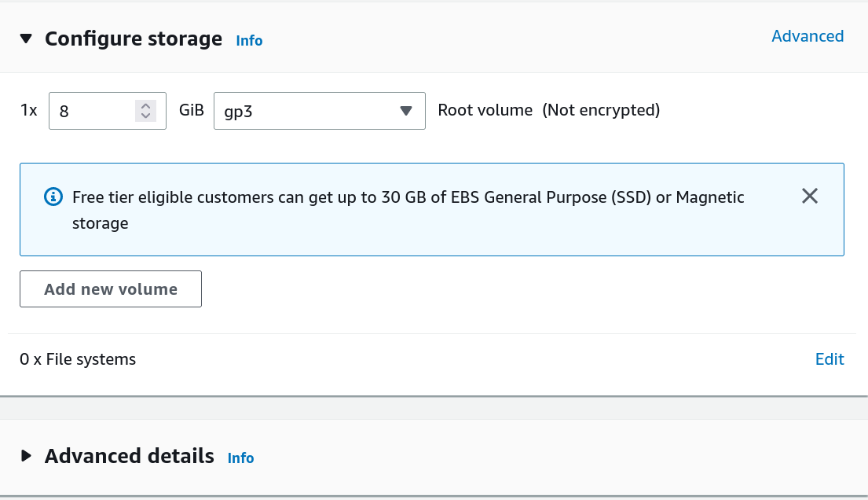Click the Configure storage heading text

coord(134,39)
